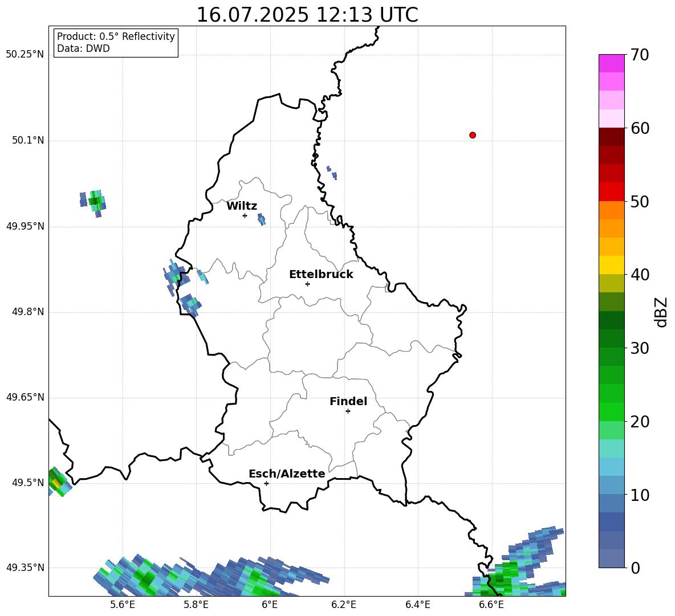Click the 49.95°N latitude label

[25, 226]
